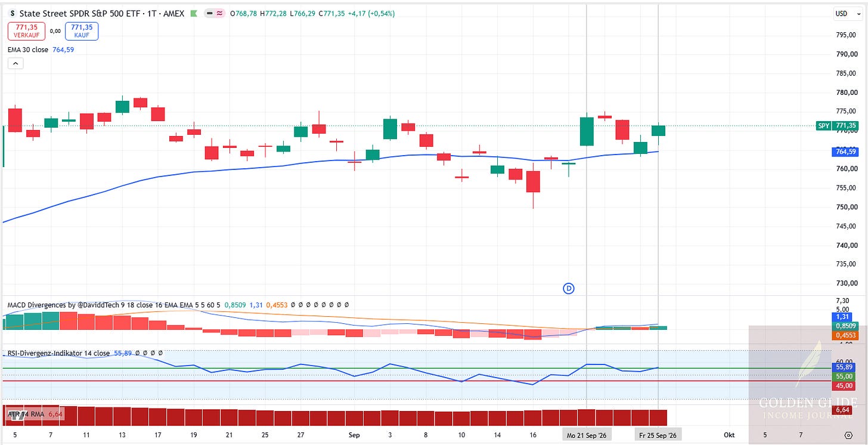This screenshot has height=445, width=868.
Task: Open the MACD Divergences by @DaviddTech legend
Action: (114, 305)
